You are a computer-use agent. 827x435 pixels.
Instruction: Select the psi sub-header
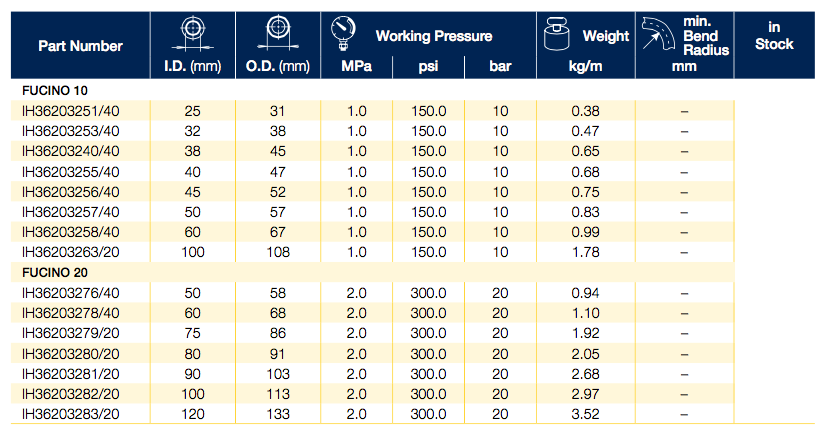click(430, 68)
